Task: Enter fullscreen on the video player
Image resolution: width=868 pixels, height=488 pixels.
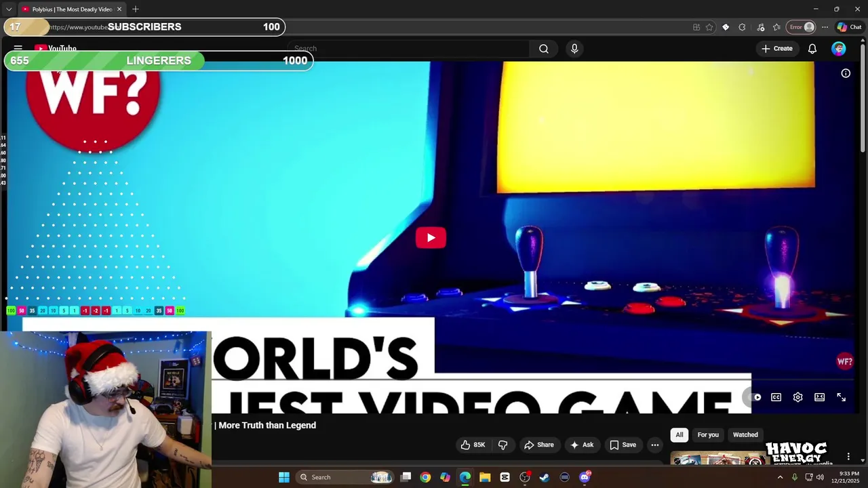Action: (841, 397)
